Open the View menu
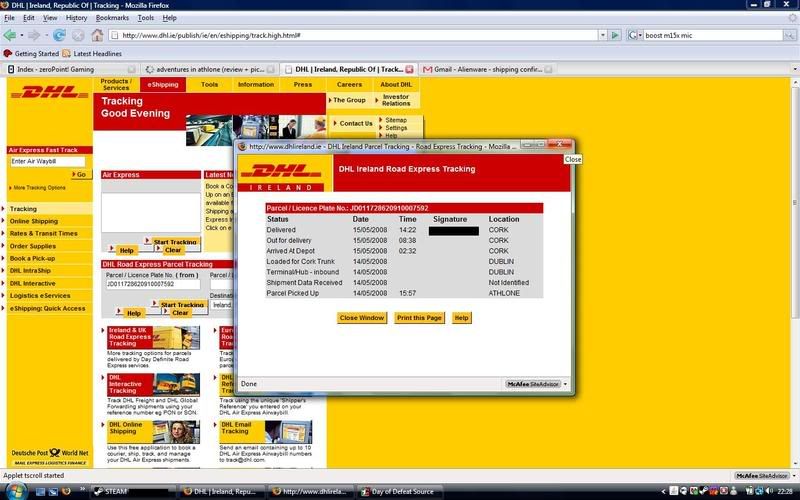Screen dimensions: 800x500 (x=50, y=17)
